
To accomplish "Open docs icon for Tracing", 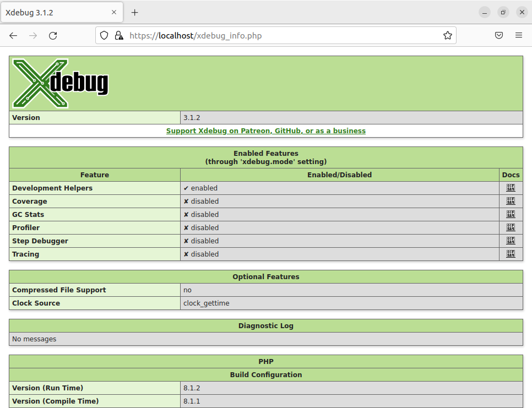I will point(511,254).
